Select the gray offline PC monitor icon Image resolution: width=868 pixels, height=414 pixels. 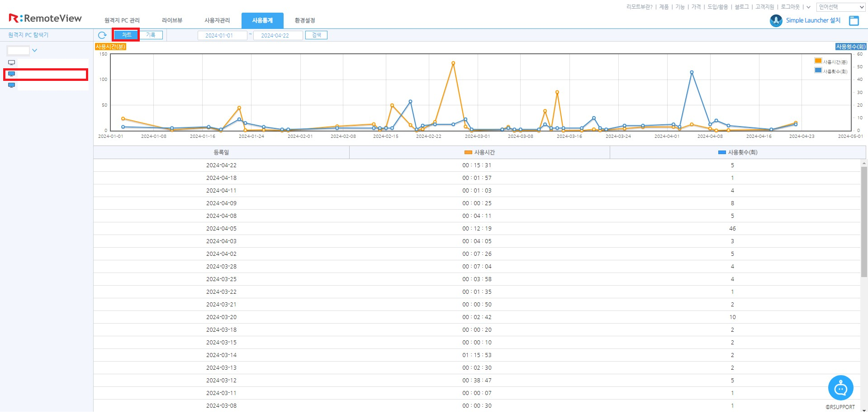(x=12, y=63)
